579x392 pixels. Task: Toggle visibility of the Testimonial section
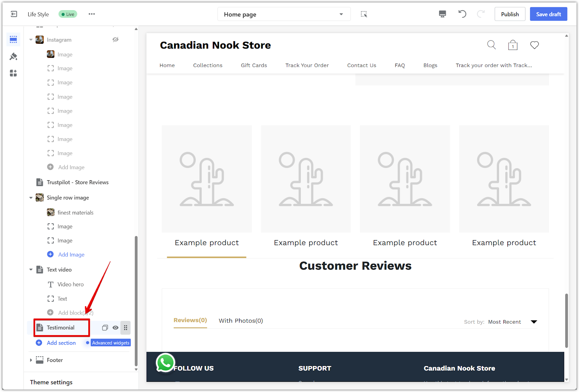(115, 328)
